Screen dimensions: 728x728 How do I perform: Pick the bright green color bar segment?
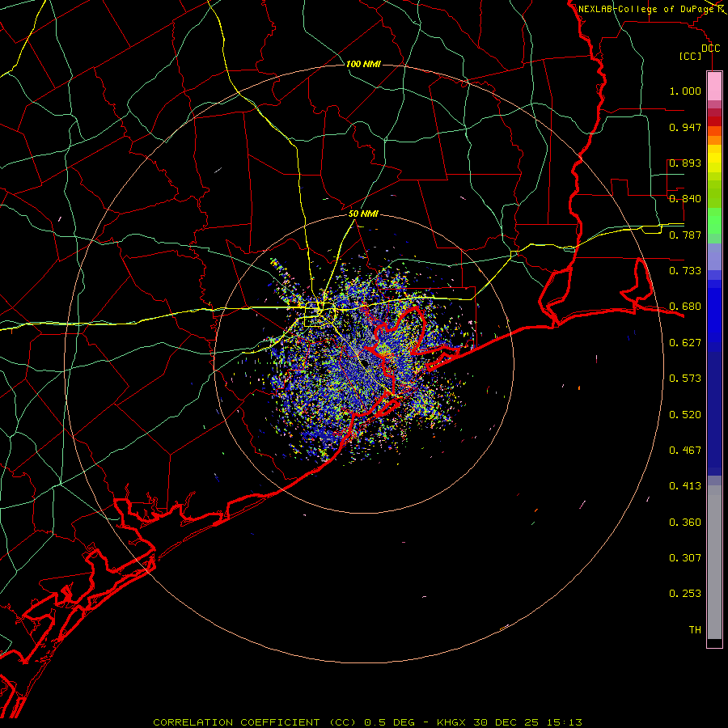(x=714, y=221)
